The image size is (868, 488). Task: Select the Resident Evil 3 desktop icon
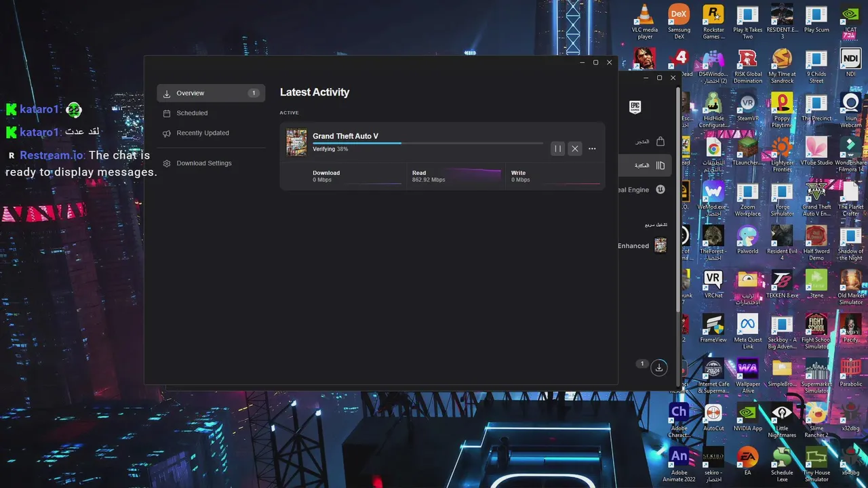(782, 22)
